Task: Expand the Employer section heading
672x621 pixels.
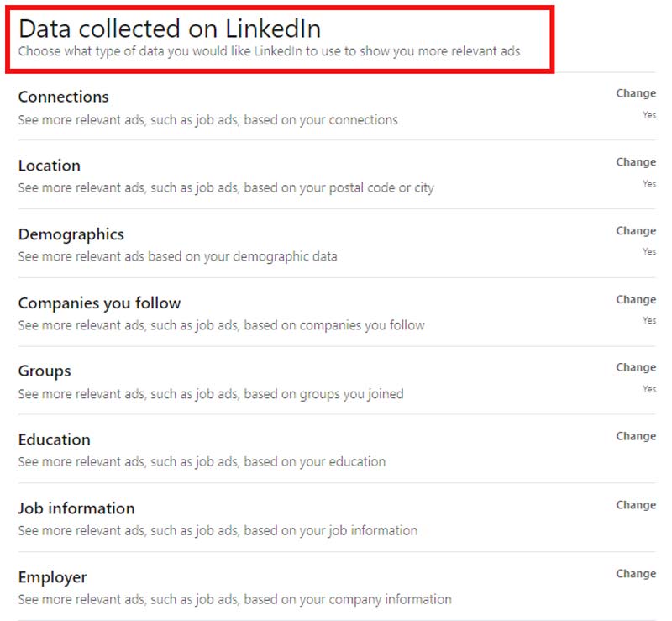Action: tap(52, 577)
